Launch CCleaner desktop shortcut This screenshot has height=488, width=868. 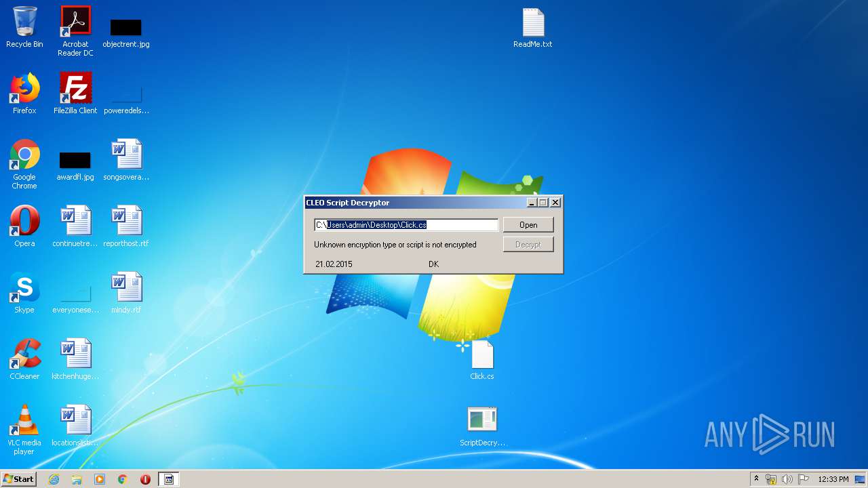pyautogui.click(x=24, y=359)
